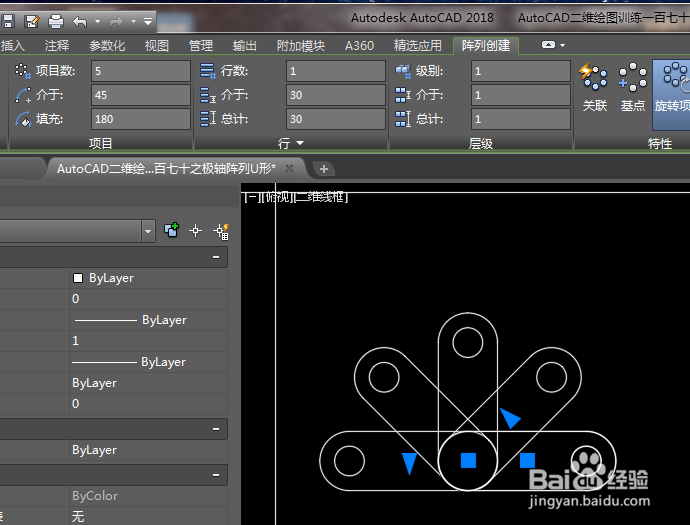The height and width of the screenshot is (525, 690).
Task: Click the level 总计 total icon
Action: (x=403, y=119)
